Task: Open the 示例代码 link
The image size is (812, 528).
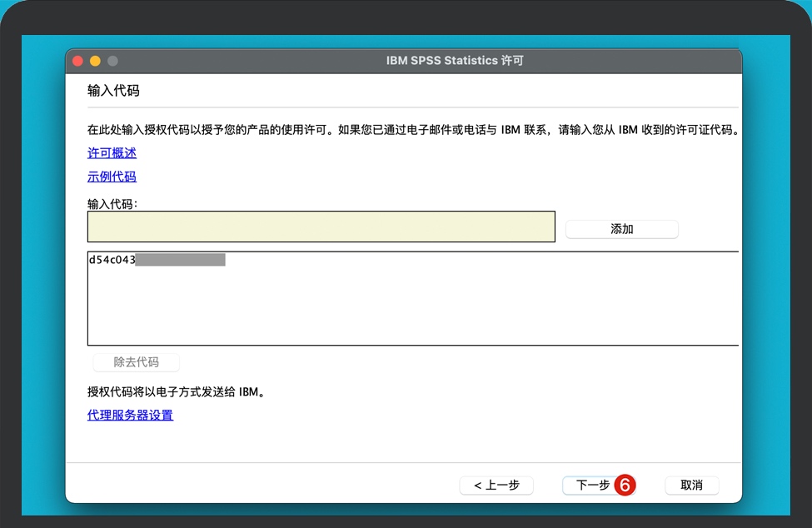Action: [112, 177]
